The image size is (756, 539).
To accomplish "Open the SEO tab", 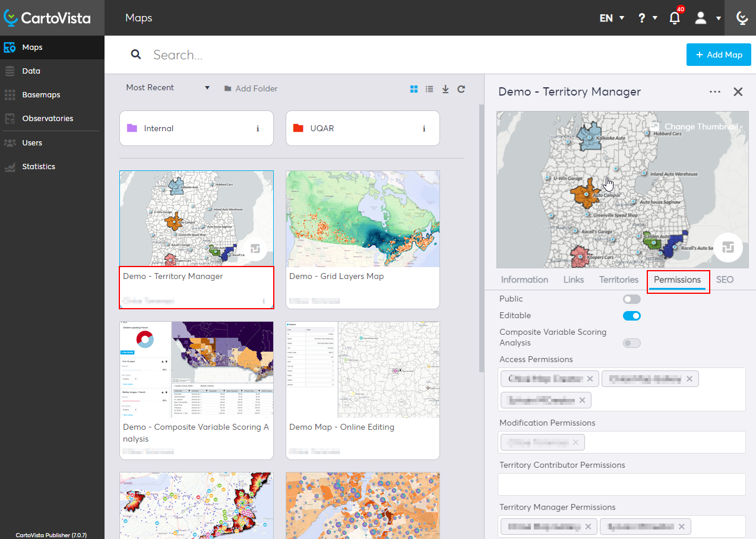I will pyautogui.click(x=725, y=279).
